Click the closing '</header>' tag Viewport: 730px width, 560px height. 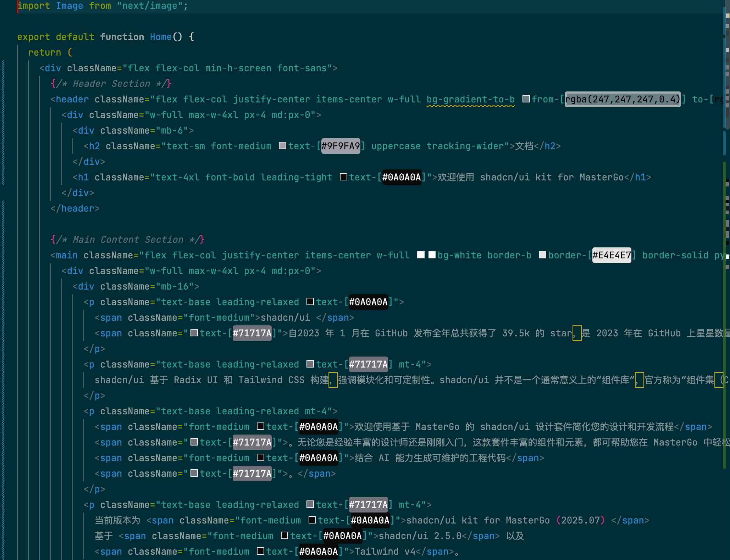(x=75, y=208)
